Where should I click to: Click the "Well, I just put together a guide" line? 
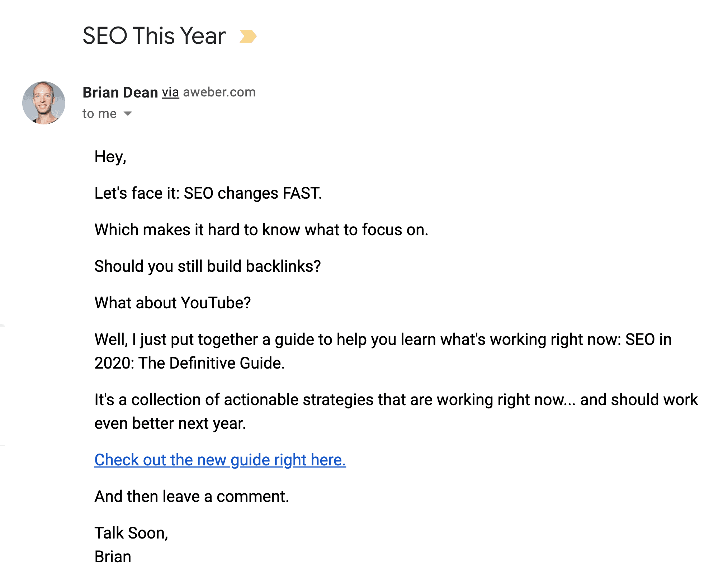pos(383,340)
